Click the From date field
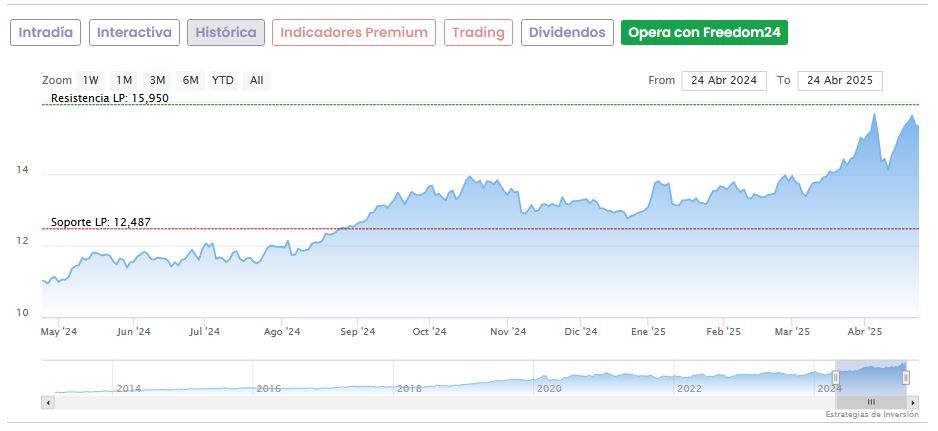The width and height of the screenshot is (938, 431). click(x=724, y=81)
